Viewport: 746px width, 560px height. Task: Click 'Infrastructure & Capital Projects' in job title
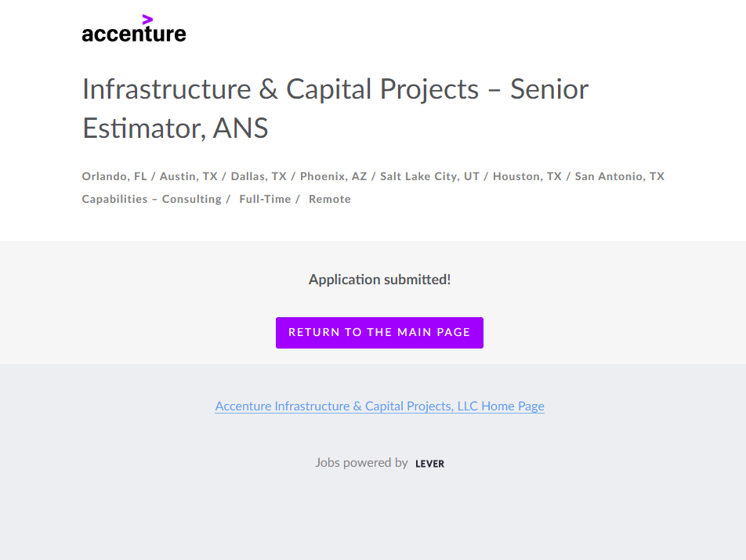[281, 89]
